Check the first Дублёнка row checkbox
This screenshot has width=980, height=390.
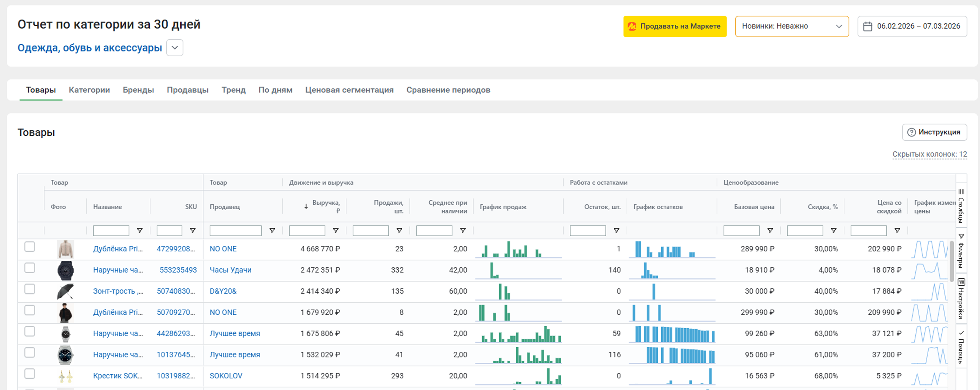[x=30, y=247]
